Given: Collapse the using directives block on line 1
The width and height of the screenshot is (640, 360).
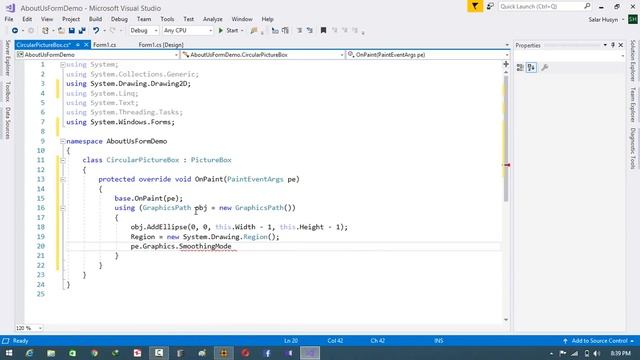Looking at the screenshot, I should (63, 64).
